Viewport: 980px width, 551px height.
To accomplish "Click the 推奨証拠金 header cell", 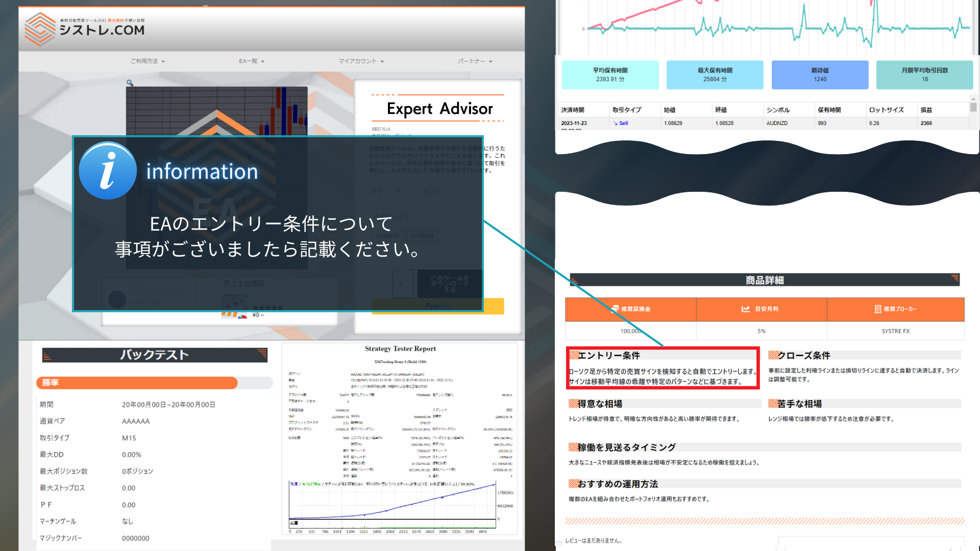I will click(x=631, y=309).
